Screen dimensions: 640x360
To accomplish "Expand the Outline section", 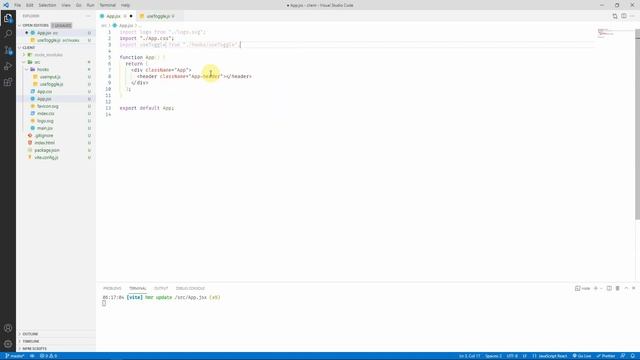I will (x=56, y=334).
